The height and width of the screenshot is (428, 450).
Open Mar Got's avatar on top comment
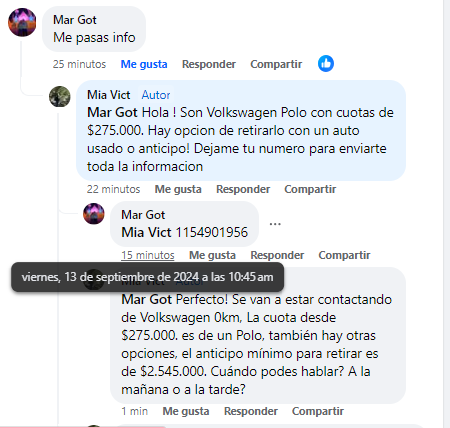[x=22, y=22]
